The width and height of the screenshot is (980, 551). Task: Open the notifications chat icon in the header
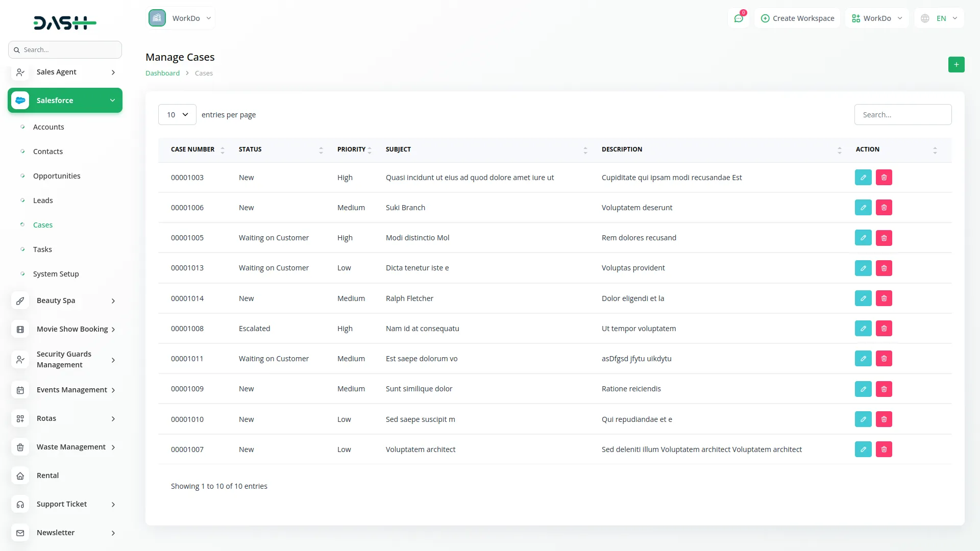coord(739,18)
